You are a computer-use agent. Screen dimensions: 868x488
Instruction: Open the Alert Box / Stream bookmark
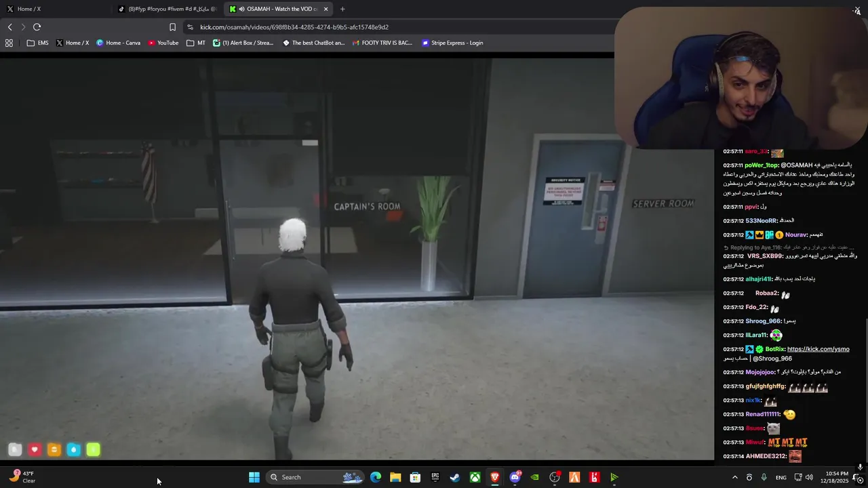243,43
